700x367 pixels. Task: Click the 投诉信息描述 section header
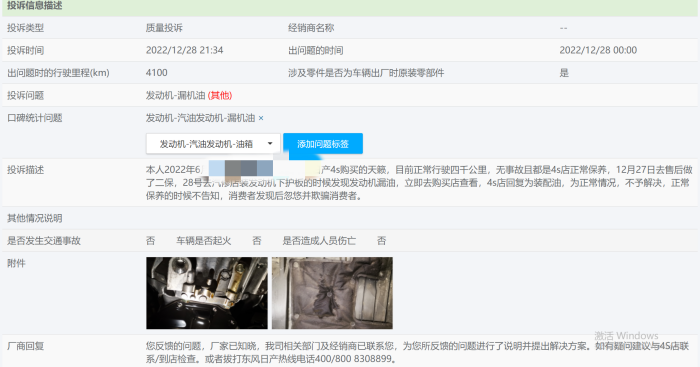(35, 6)
